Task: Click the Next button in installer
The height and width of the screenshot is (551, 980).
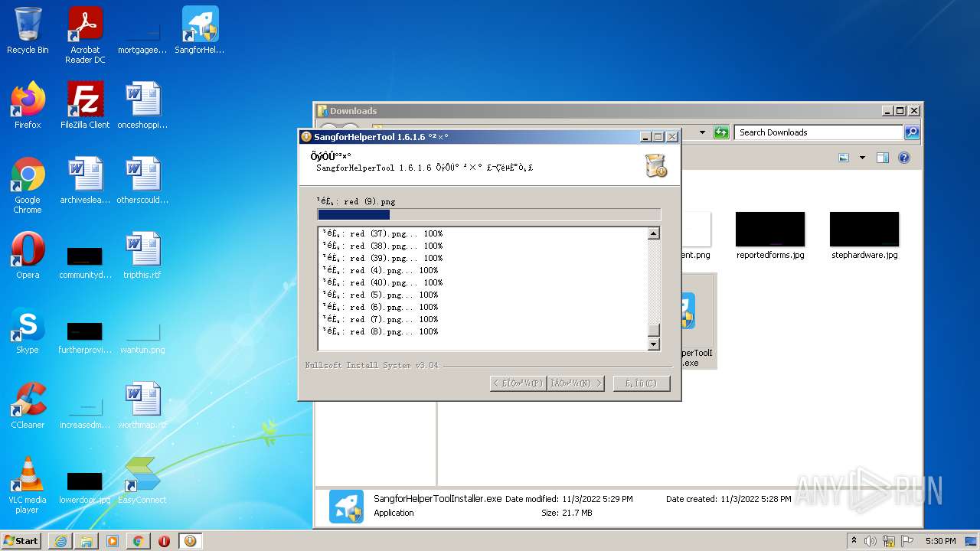Action: (576, 383)
